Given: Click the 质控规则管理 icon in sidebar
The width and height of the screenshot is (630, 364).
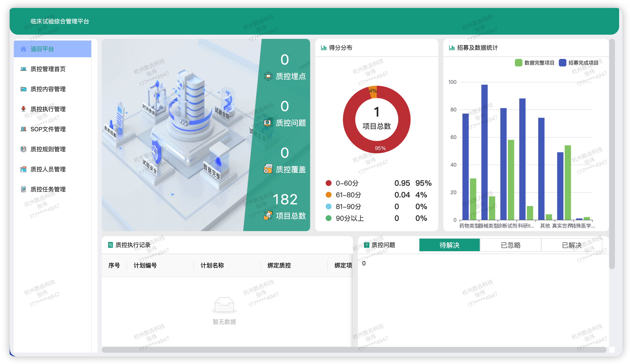Looking at the screenshot, I should 23,149.
